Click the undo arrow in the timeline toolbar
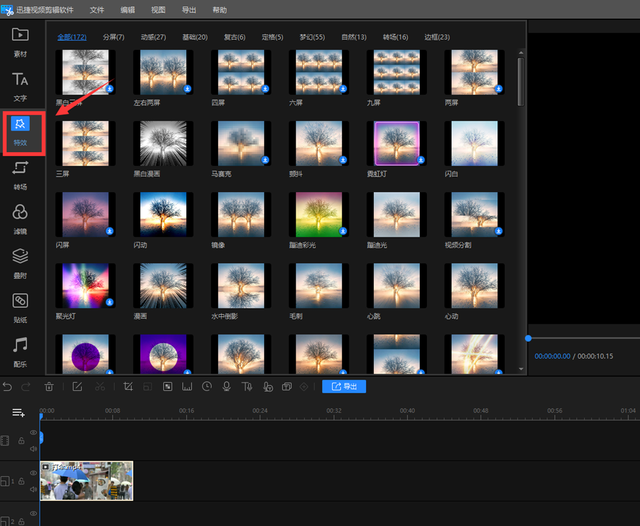This screenshot has height=526, width=640. tap(7, 386)
